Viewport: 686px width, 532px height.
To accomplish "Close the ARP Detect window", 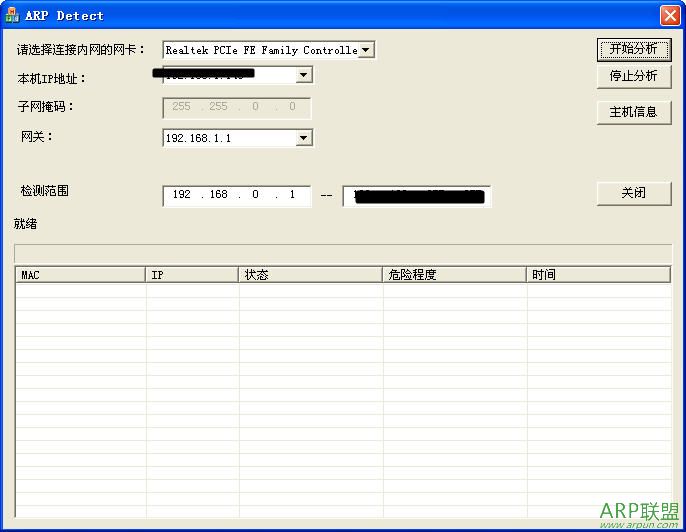I will click(x=669, y=15).
